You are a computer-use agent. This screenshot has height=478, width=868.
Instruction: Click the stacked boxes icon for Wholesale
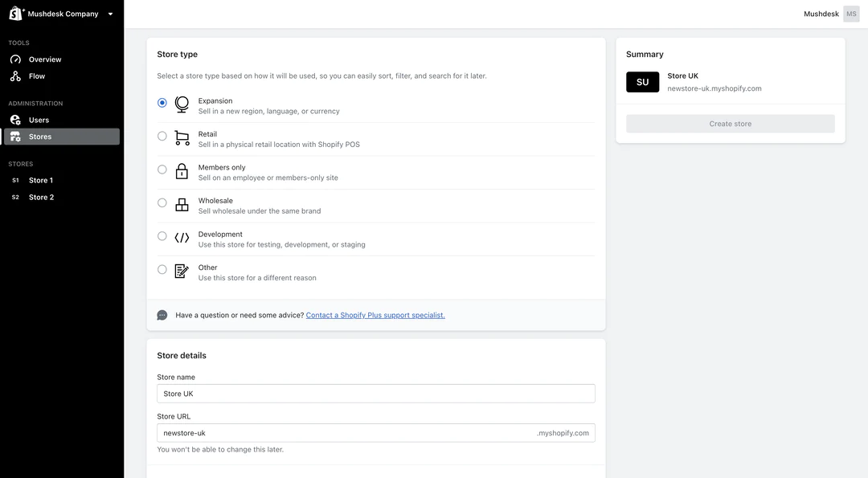(x=182, y=205)
